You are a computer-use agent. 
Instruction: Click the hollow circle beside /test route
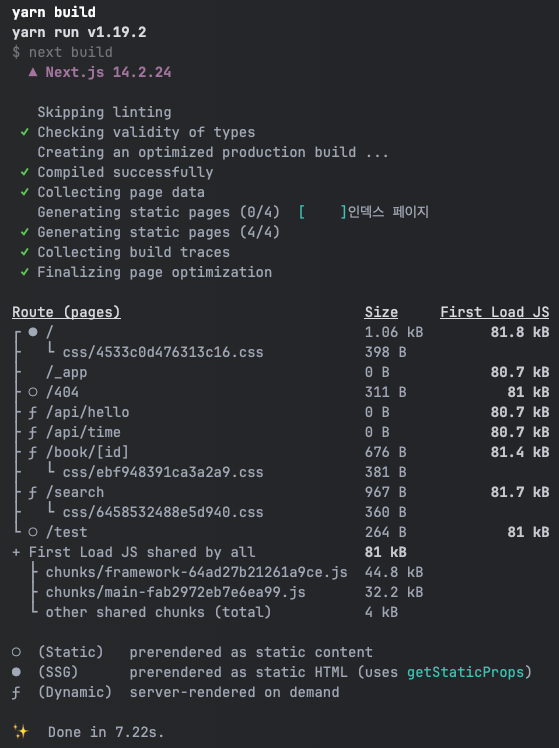pyautogui.click(x=33, y=532)
